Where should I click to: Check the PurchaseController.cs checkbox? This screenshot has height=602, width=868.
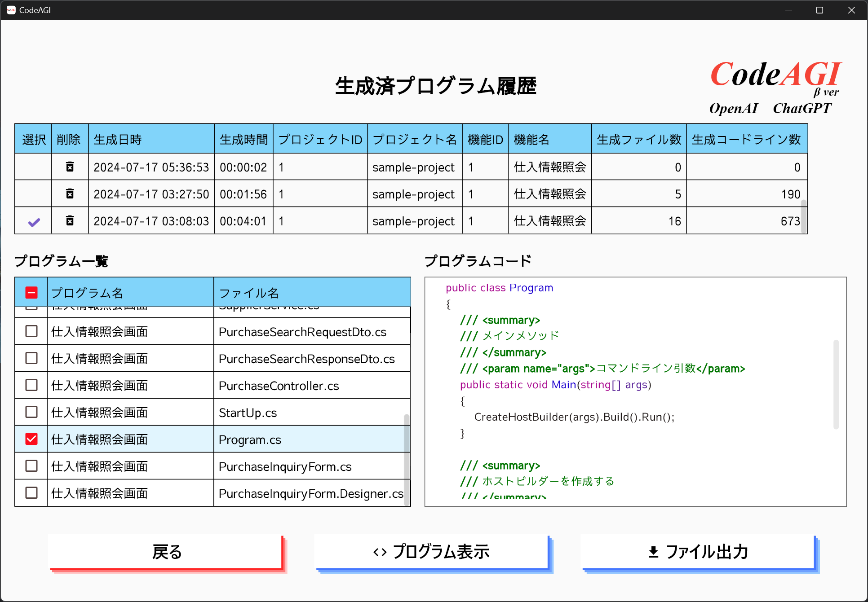[x=31, y=385]
